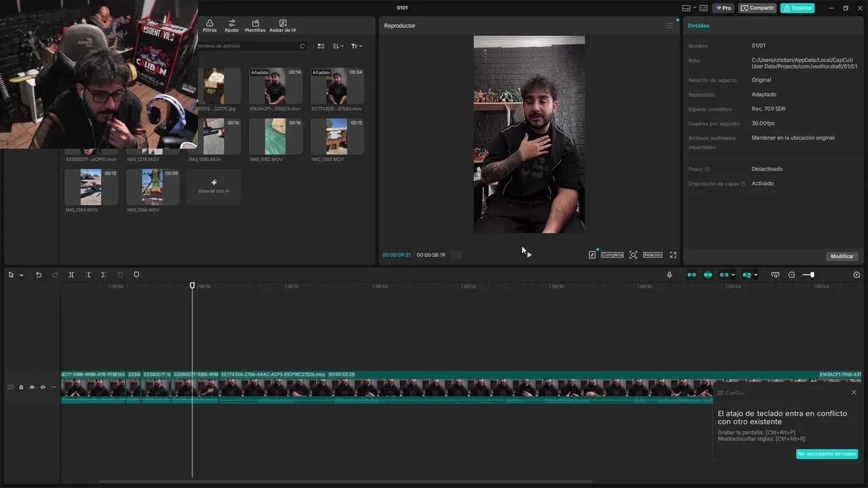The height and width of the screenshot is (488, 868).
Task: Open the keyboard shortcuts icon in title bar
Action: point(703,8)
